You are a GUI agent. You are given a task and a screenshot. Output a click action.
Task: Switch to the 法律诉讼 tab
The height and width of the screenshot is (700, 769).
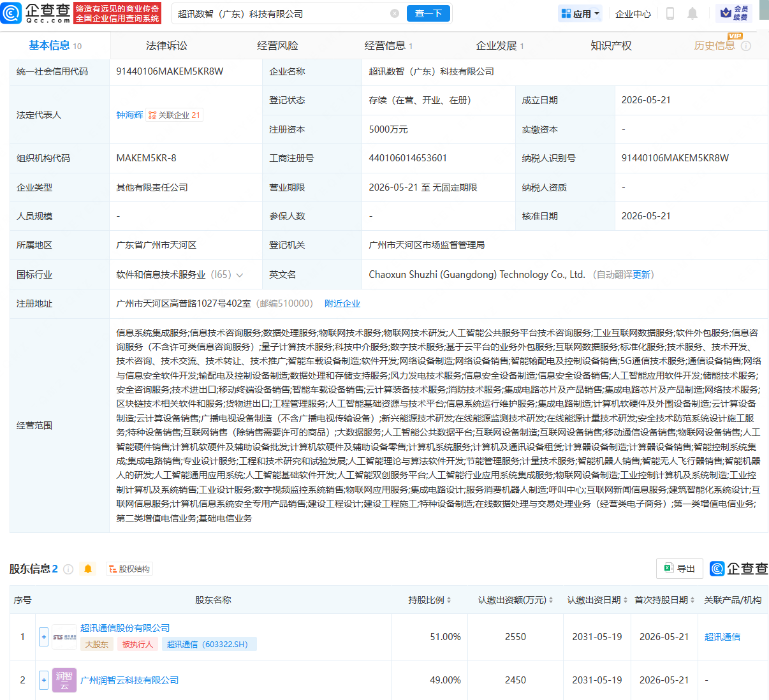167,46
